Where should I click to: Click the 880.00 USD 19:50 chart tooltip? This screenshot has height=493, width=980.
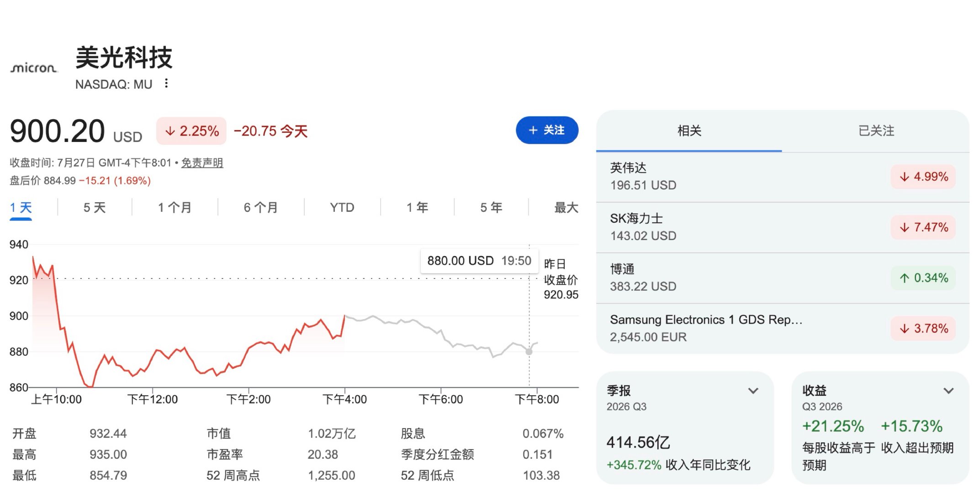point(479,261)
